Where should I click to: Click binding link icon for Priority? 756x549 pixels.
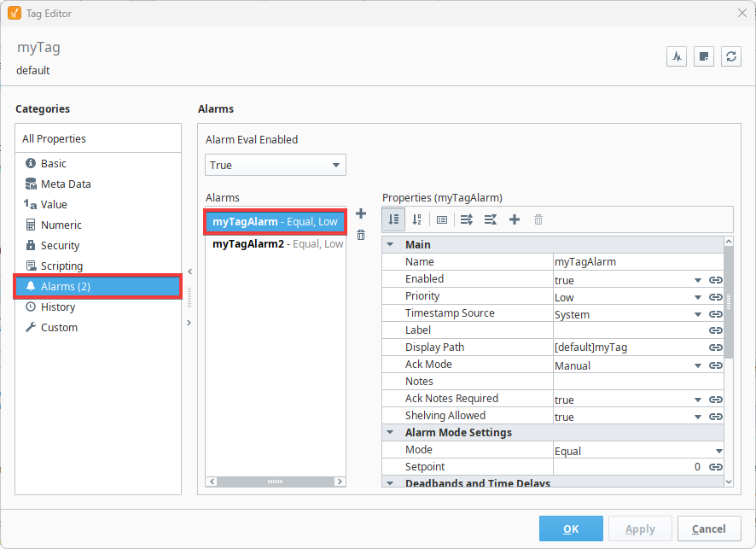tap(716, 297)
